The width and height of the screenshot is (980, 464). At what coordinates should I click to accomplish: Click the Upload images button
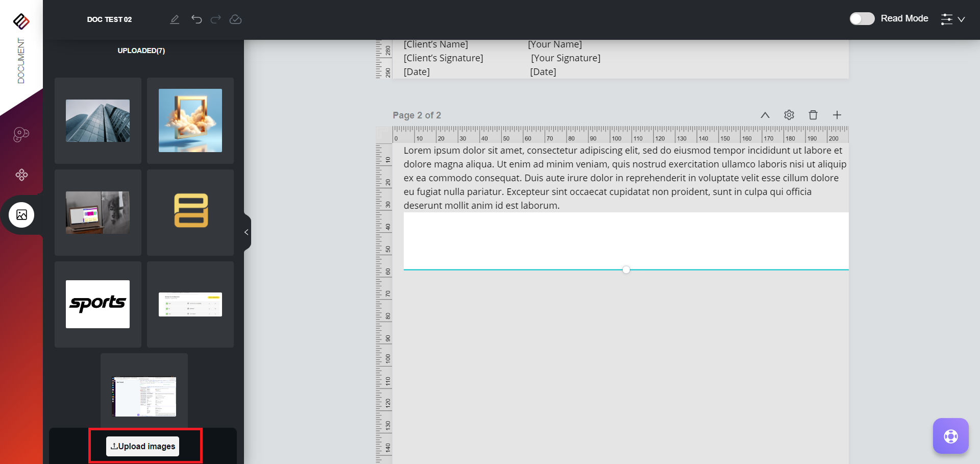(x=143, y=446)
